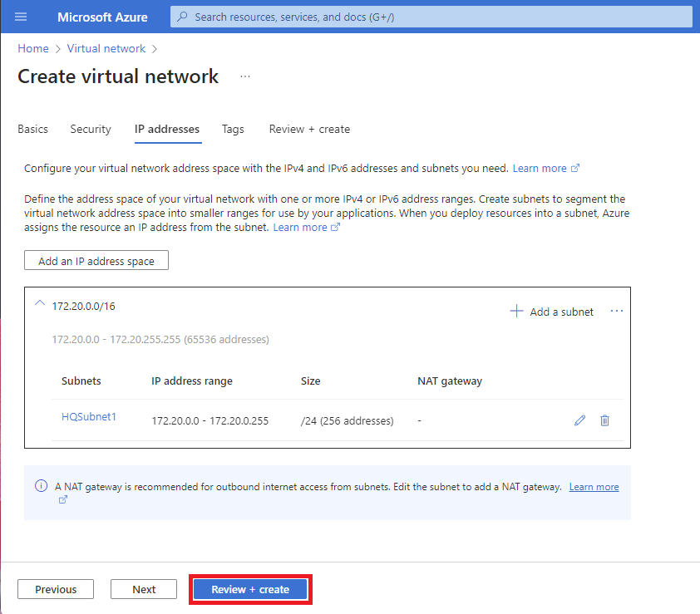Open the Tags tab
The width and height of the screenshot is (700, 614).
(x=233, y=129)
